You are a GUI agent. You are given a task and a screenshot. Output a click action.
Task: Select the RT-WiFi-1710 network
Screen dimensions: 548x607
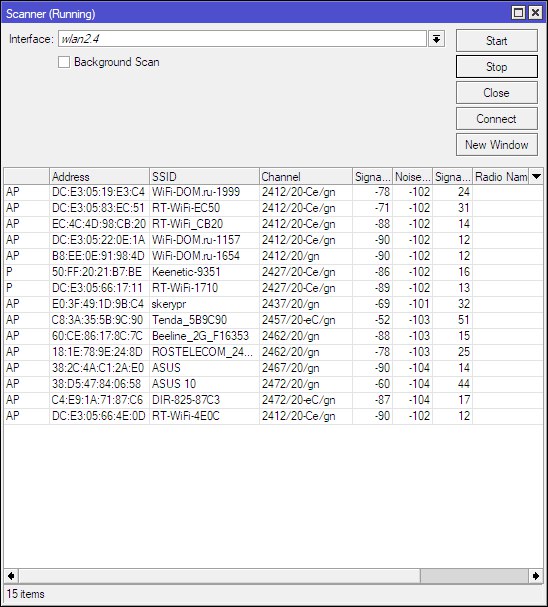[274, 288]
